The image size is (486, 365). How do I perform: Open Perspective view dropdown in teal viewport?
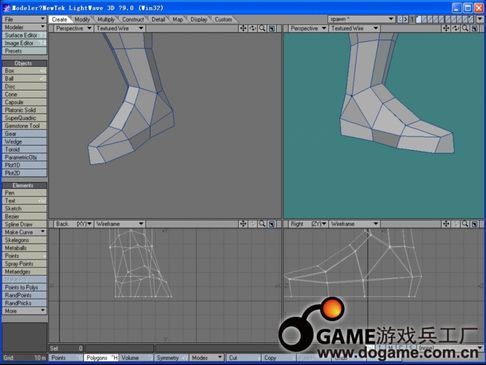click(308, 28)
